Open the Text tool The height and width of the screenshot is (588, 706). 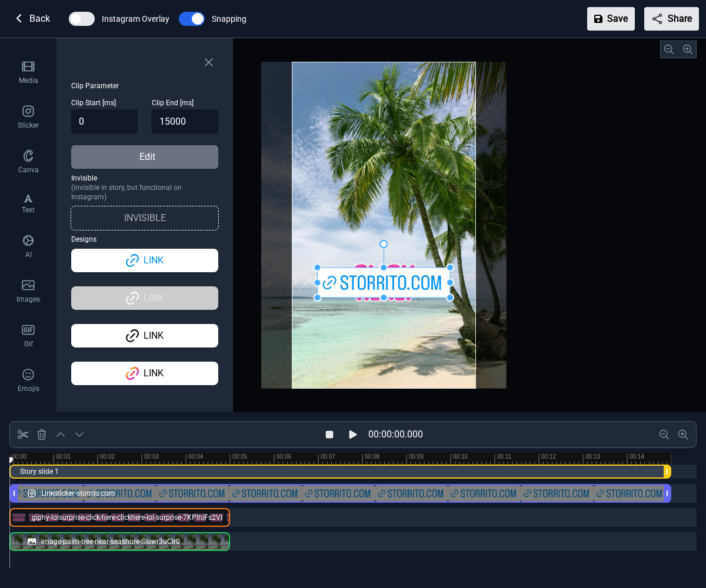28,202
